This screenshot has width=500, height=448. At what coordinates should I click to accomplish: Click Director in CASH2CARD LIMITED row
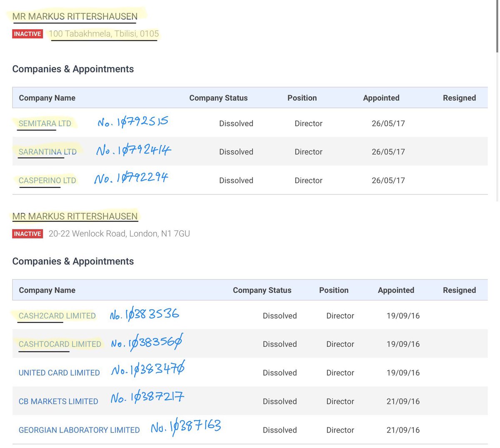(340, 316)
